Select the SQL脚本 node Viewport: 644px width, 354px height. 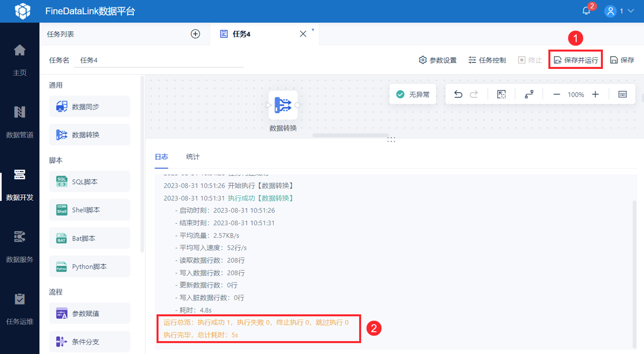(90, 181)
